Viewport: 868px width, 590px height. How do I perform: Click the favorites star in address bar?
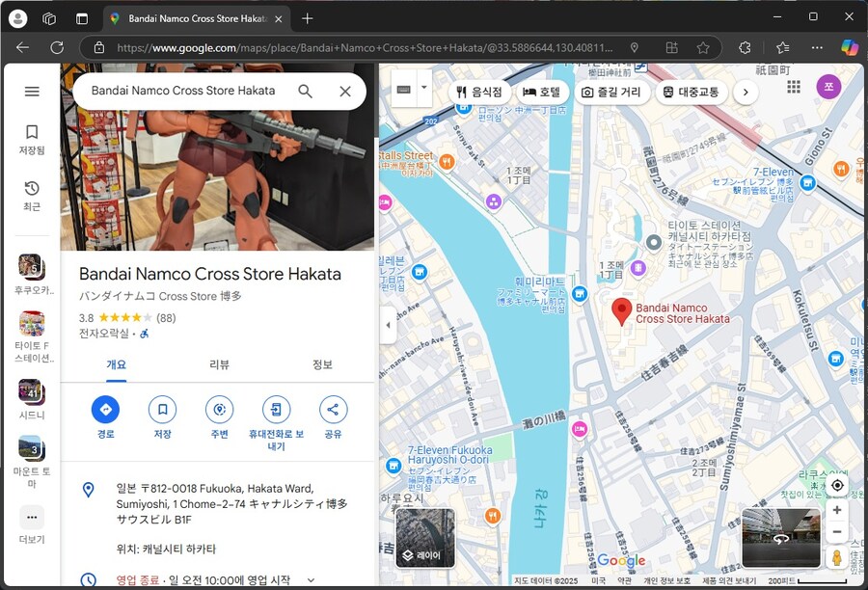(x=703, y=47)
